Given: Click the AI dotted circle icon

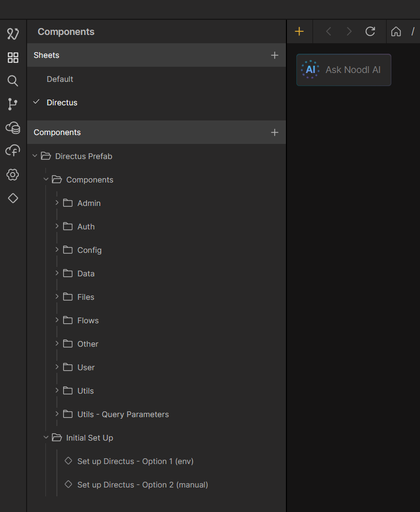Looking at the screenshot, I should point(310,69).
